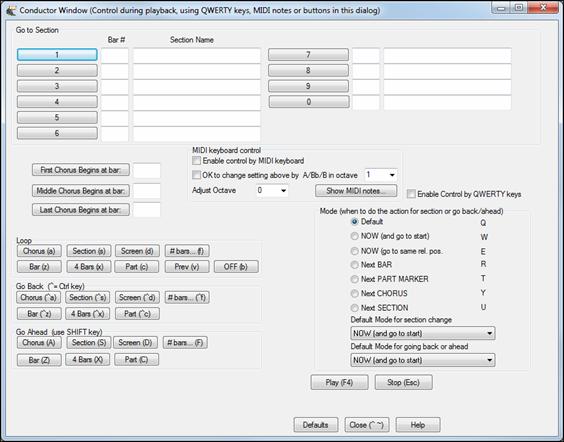564x442 pixels.
Task: Start playback with Play (F4)
Action: point(339,382)
